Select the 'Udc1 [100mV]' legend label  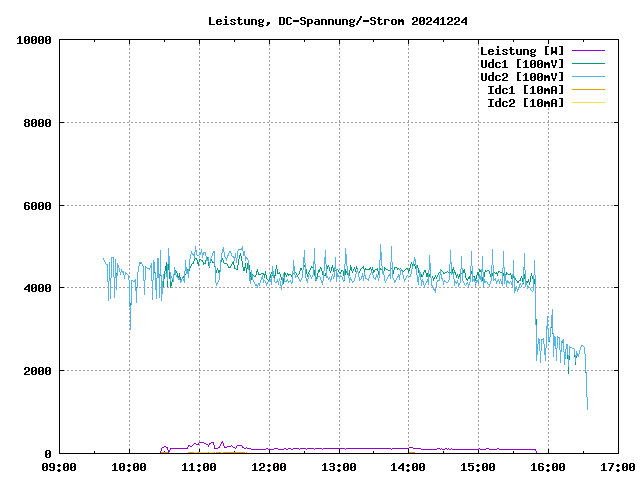coord(521,63)
